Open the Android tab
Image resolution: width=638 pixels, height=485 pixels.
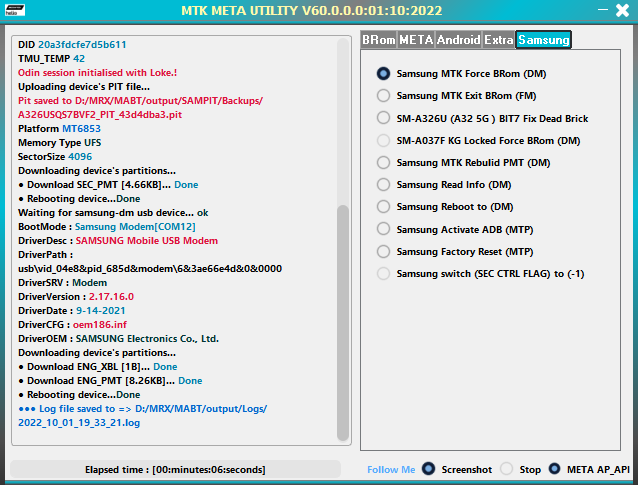[459, 40]
